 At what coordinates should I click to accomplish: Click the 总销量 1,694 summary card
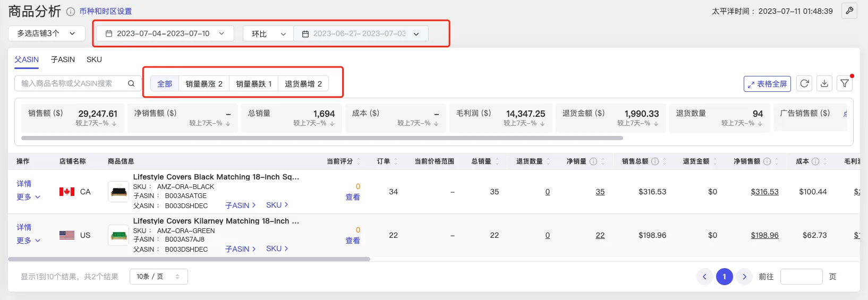click(291, 118)
